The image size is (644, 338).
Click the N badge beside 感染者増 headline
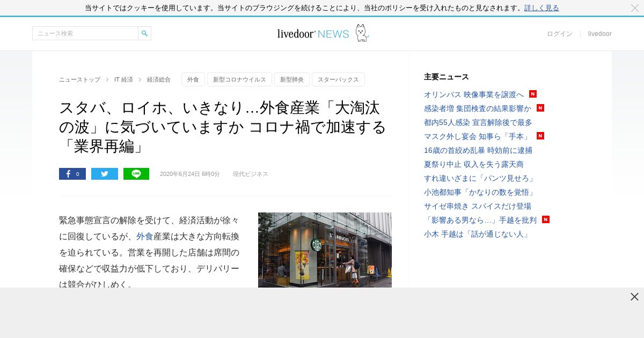tap(540, 108)
